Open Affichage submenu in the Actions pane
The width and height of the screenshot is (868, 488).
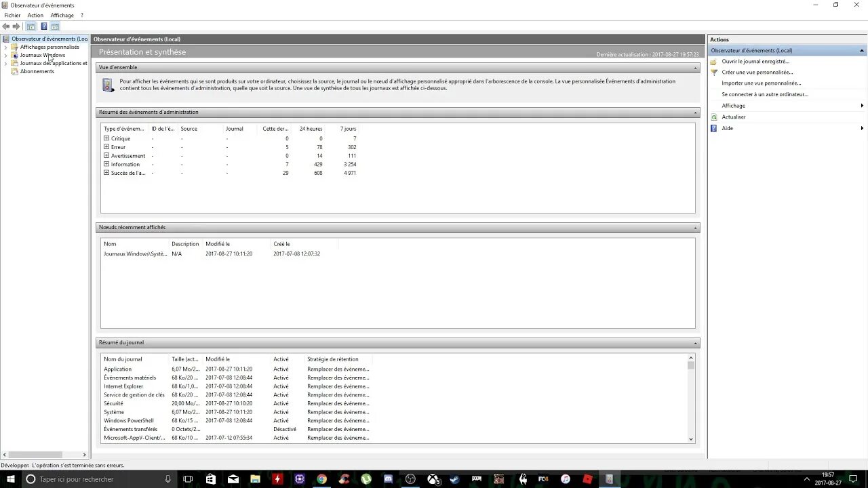click(x=787, y=106)
